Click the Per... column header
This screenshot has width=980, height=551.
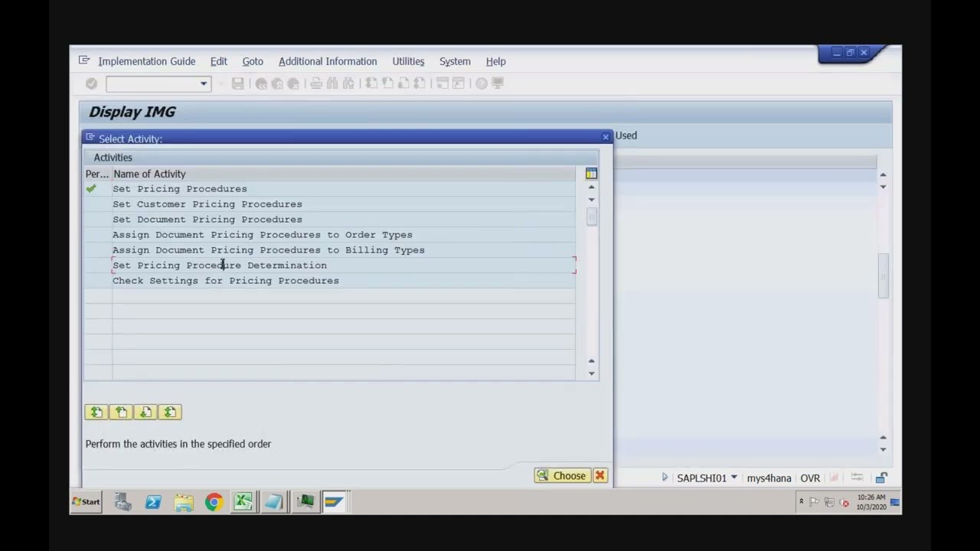(x=97, y=174)
